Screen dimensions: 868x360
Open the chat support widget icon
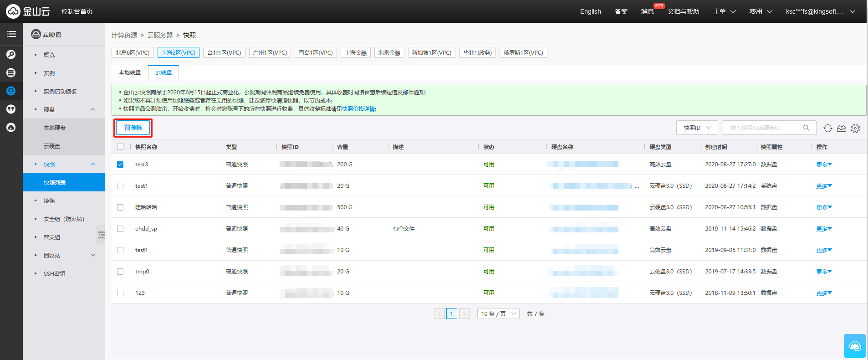pyautogui.click(x=854, y=346)
